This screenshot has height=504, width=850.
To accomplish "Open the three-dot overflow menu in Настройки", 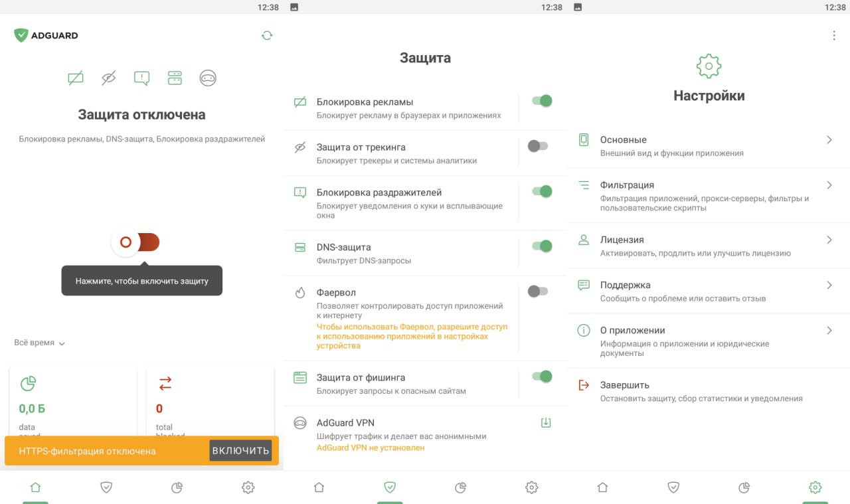I will pos(834,36).
